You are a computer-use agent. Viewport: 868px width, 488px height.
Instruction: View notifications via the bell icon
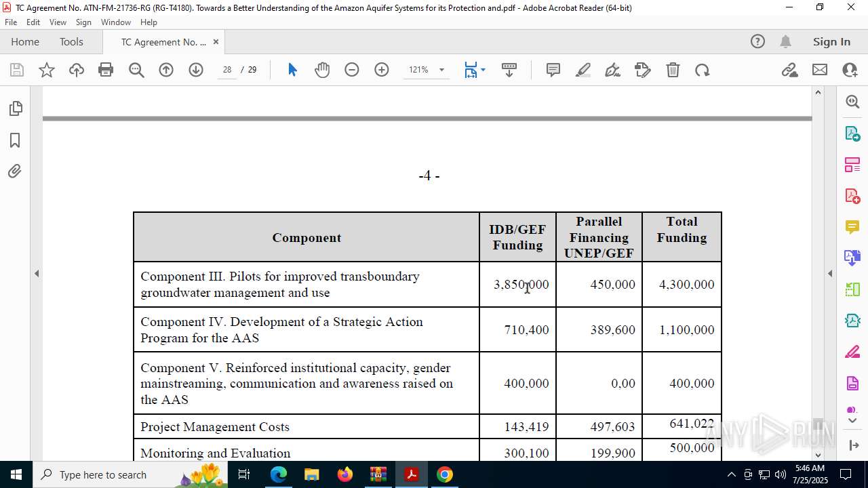(x=786, y=41)
